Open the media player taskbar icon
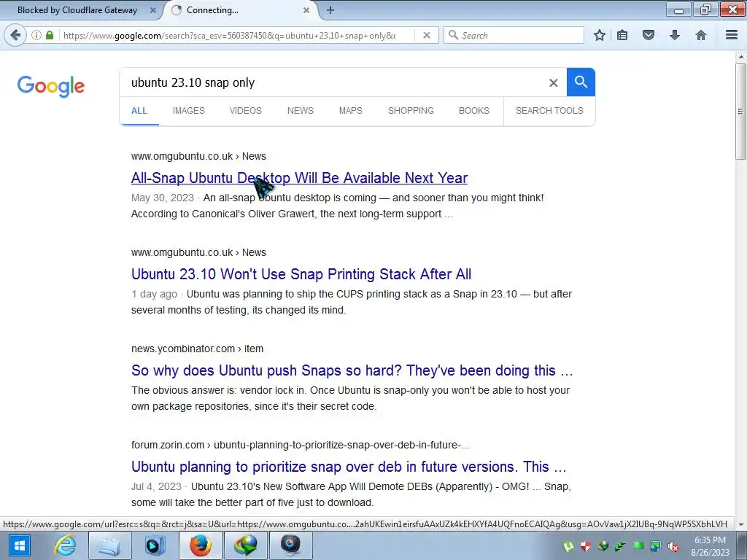747x560 pixels. click(155, 545)
